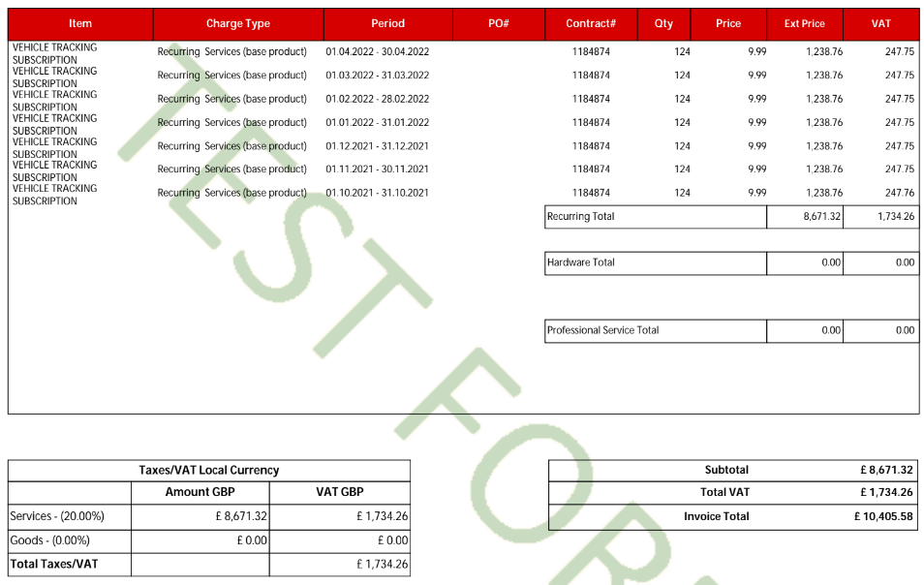Click Recurring Total VAT 1,734.26
Viewport: 924px width, 585px height.
(896, 216)
